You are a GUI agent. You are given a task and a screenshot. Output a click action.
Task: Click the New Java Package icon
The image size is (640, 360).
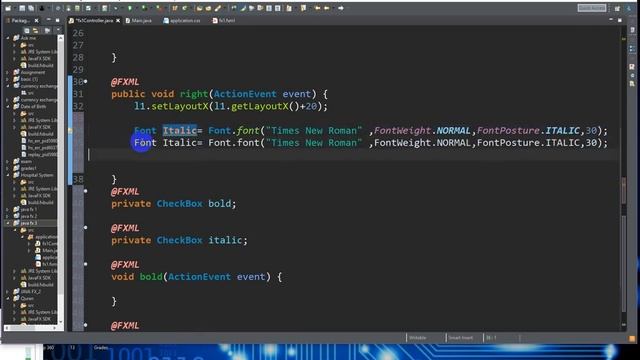pyautogui.click(x=174, y=8)
